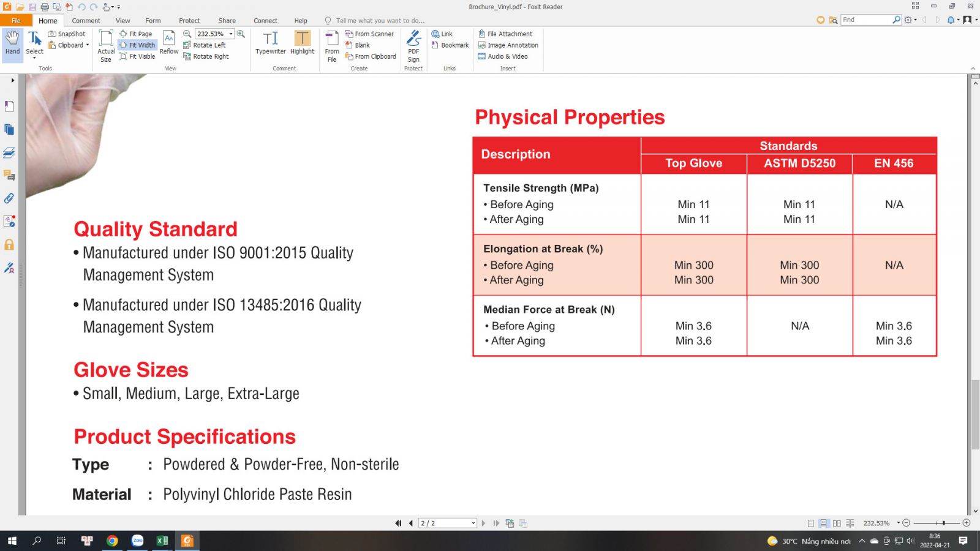Open the page number dropdown
The width and height of the screenshot is (980, 551).
click(x=473, y=523)
